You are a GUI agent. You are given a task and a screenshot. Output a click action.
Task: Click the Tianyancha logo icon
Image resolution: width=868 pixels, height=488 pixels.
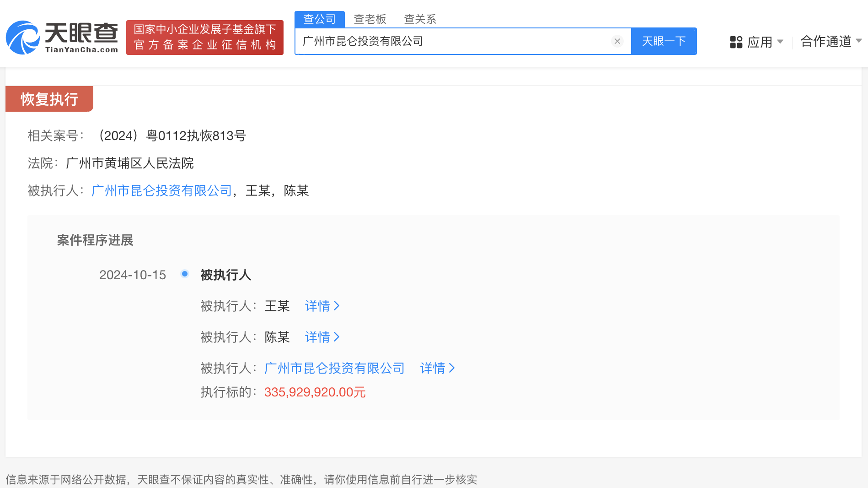point(22,38)
